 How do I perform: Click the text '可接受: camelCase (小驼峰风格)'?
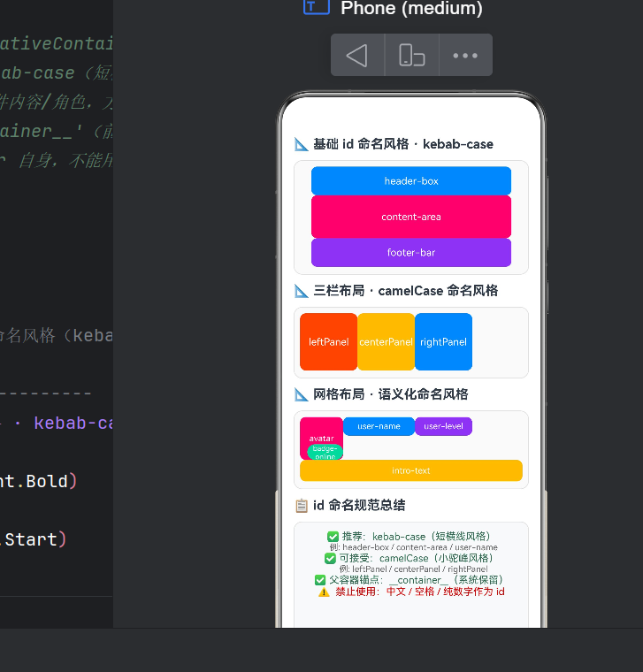coord(417,558)
